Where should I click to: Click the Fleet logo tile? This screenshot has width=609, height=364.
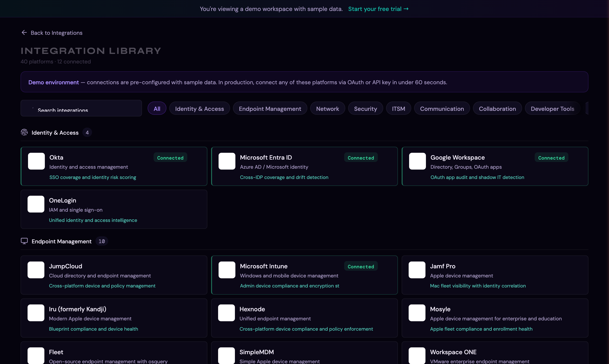(x=36, y=355)
